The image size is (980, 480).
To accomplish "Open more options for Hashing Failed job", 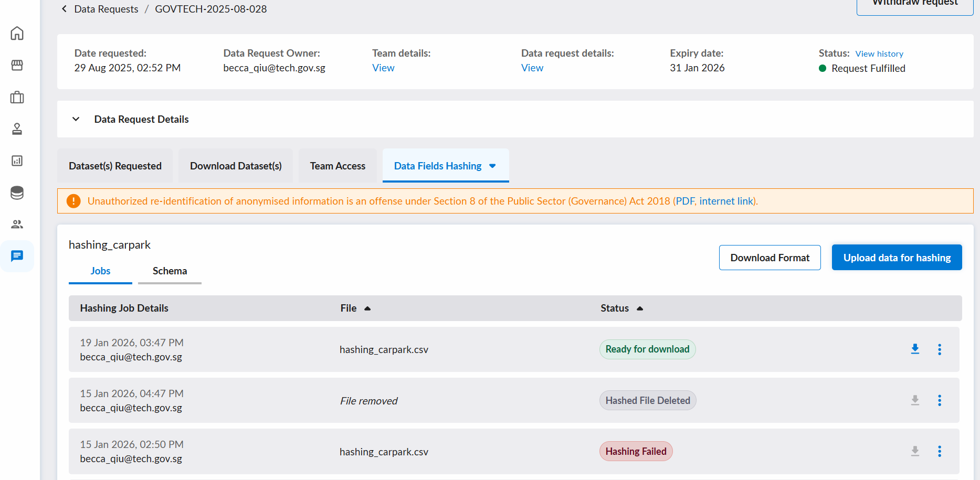I will pyautogui.click(x=940, y=451).
